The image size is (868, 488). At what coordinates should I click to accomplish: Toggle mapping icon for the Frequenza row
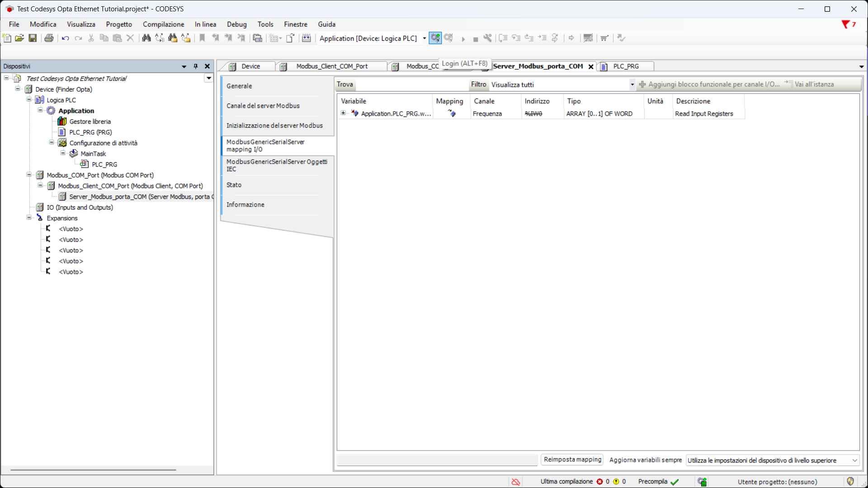451,113
